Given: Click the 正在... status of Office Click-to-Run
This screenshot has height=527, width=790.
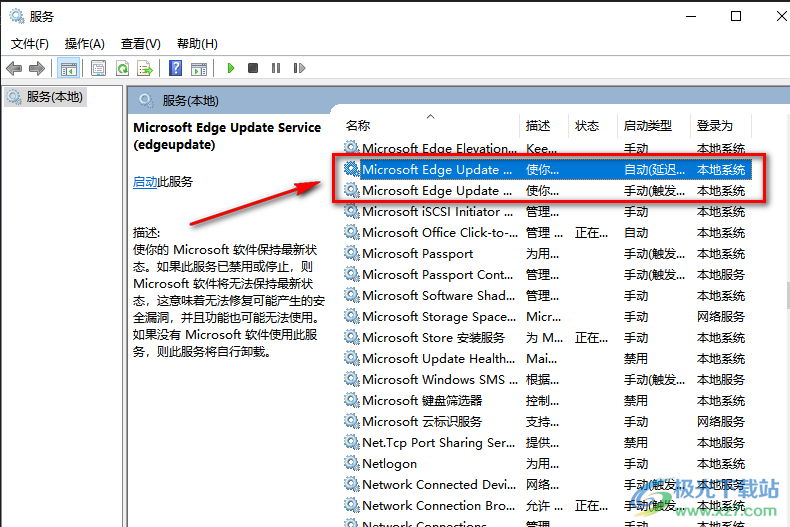Looking at the screenshot, I should [x=591, y=233].
